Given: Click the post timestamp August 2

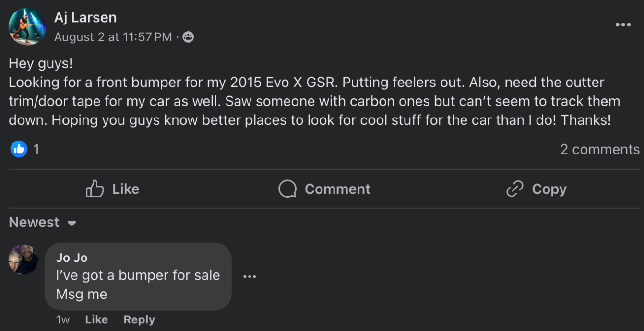Looking at the screenshot, I should coord(114,36).
